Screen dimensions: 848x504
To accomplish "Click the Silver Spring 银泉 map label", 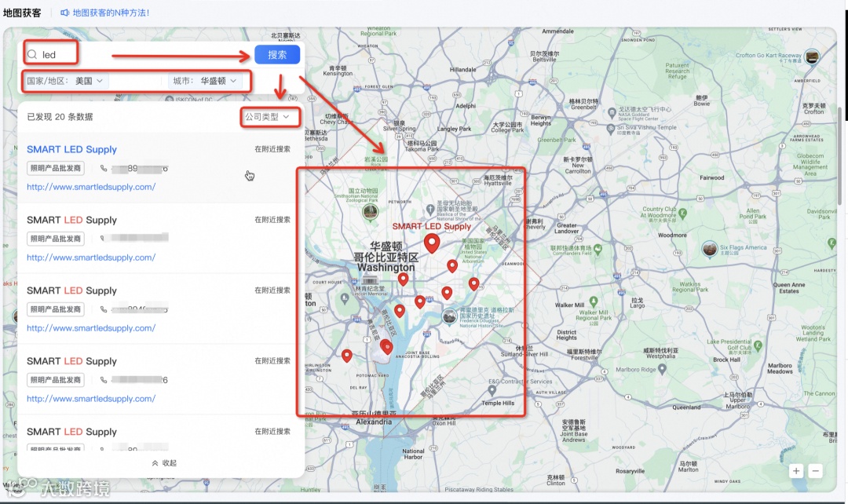I will [399, 126].
